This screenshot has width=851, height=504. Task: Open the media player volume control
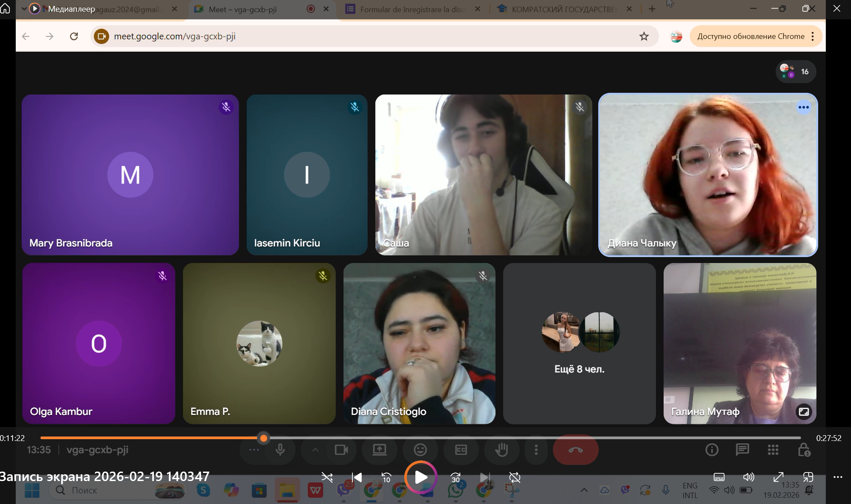click(x=748, y=477)
